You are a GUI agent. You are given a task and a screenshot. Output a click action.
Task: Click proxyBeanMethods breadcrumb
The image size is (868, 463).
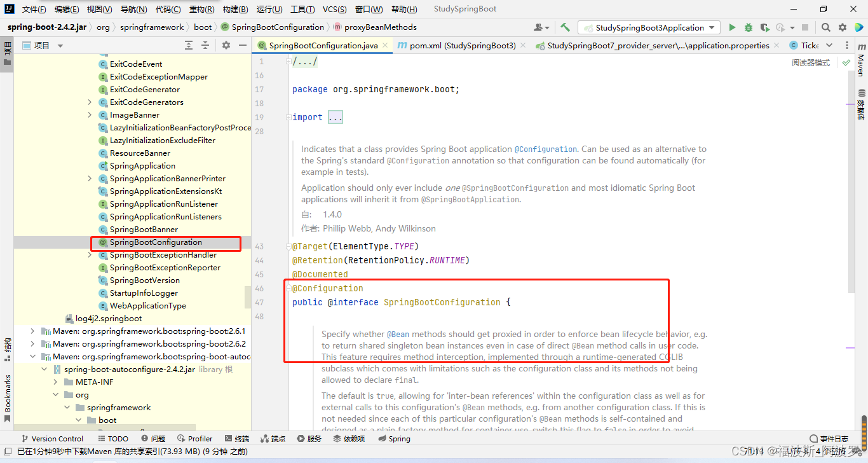pos(380,27)
